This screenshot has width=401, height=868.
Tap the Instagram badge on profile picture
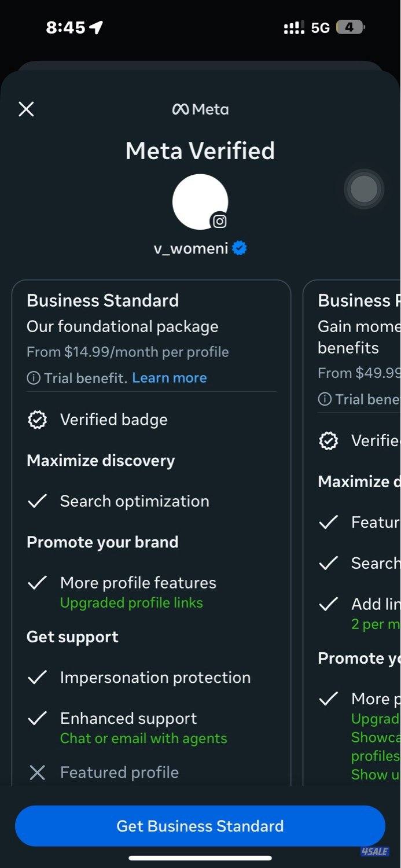219,221
